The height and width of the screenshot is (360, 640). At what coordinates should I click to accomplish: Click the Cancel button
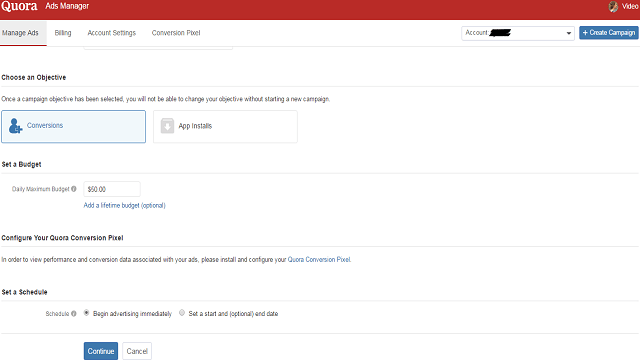pos(137,351)
